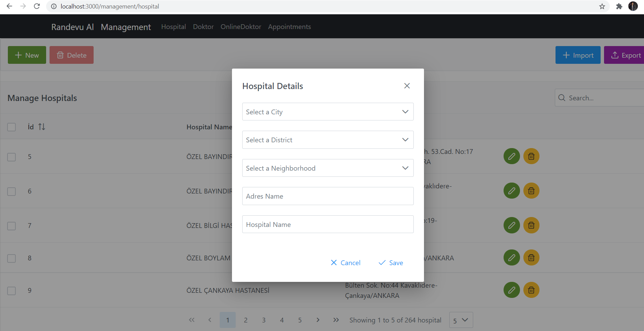The width and height of the screenshot is (644, 331).
Task: Click the sort arrows next to the id column
Action: [42, 127]
